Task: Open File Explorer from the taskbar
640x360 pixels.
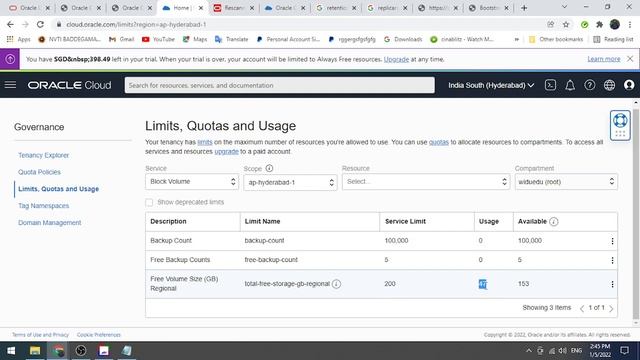Action: coord(35,351)
